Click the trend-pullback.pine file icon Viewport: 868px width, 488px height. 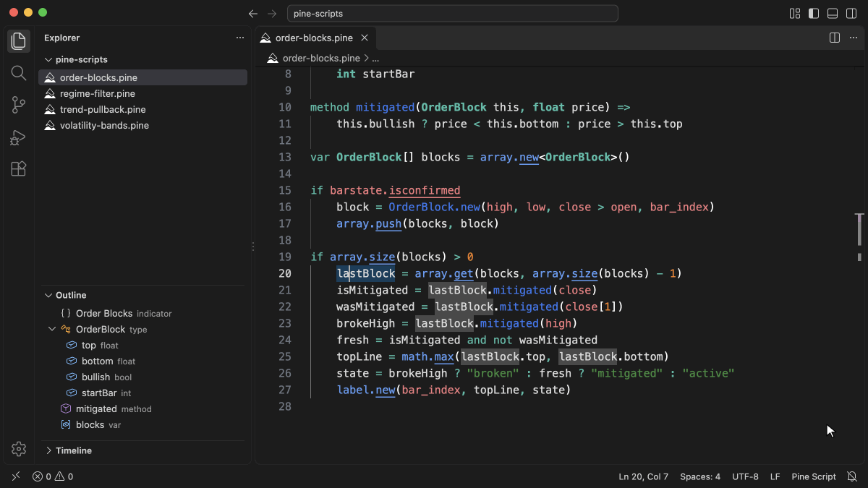[x=50, y=109]
